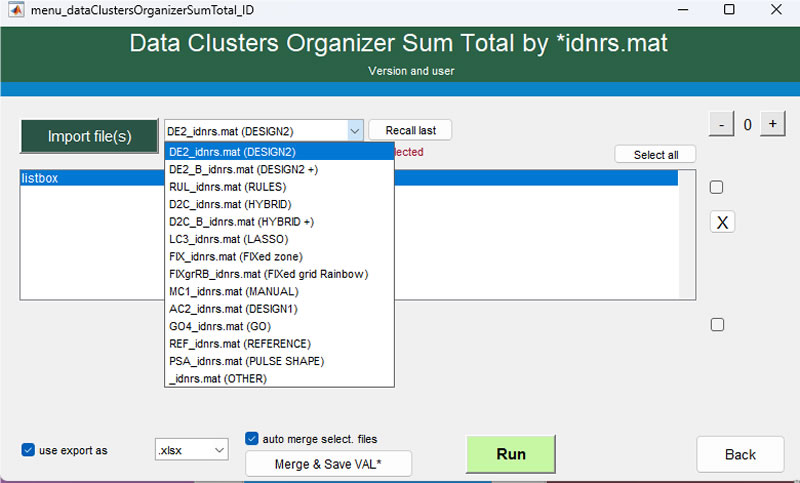800x483 pixels.
Task: Click the MATLAB icon in title bar
Action: [16, 10]
